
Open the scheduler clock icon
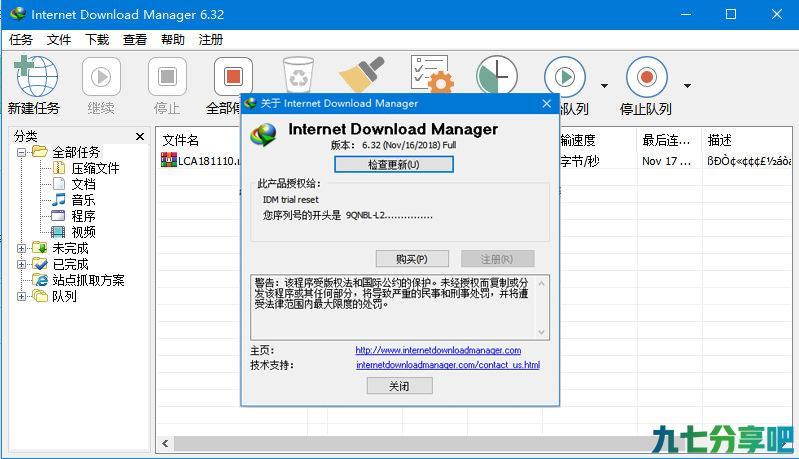[x=497, y=74]
